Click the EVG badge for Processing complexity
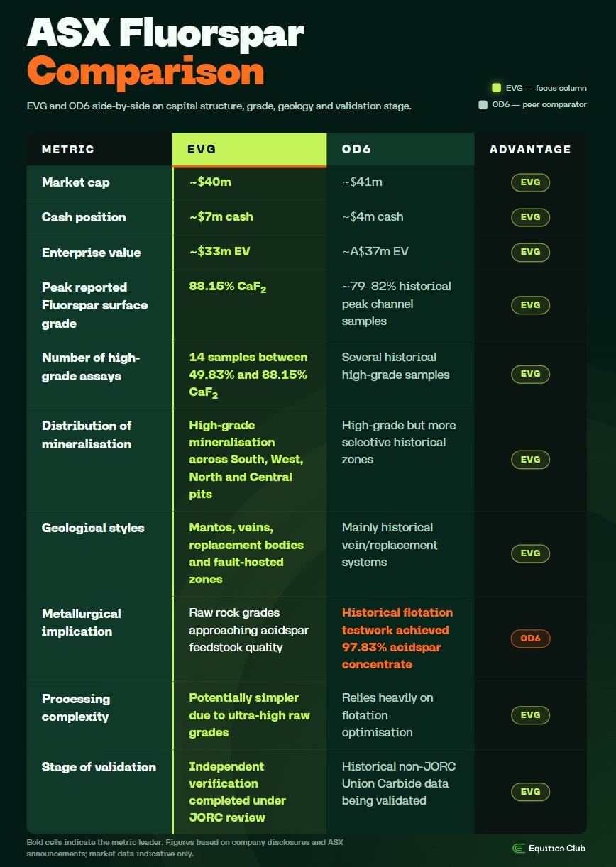 530,715
